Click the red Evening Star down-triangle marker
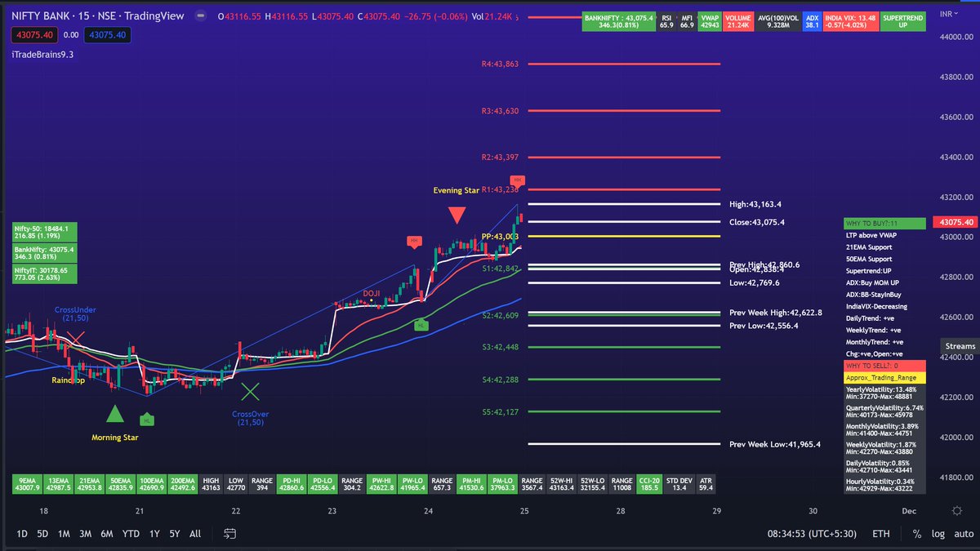Viewport: 980px width, 551px height. tap(457, 216)
